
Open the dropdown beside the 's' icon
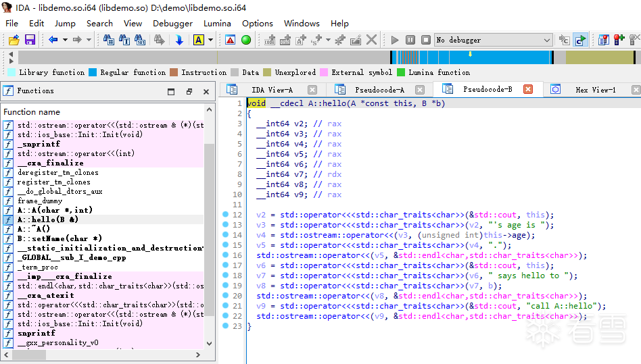[328, 40]
